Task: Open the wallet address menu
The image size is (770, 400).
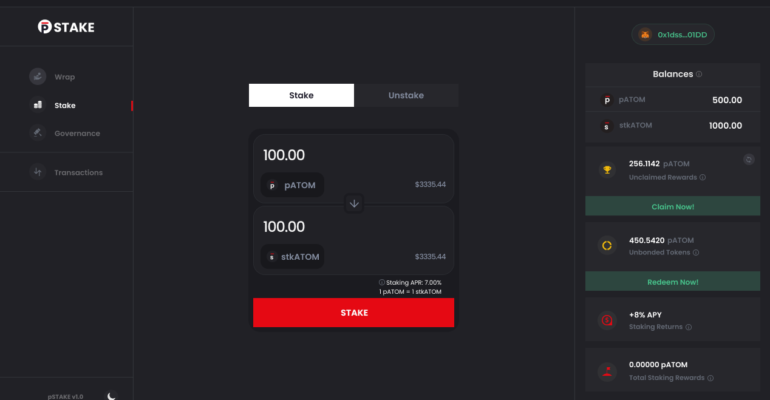Action: coord(673,36)
